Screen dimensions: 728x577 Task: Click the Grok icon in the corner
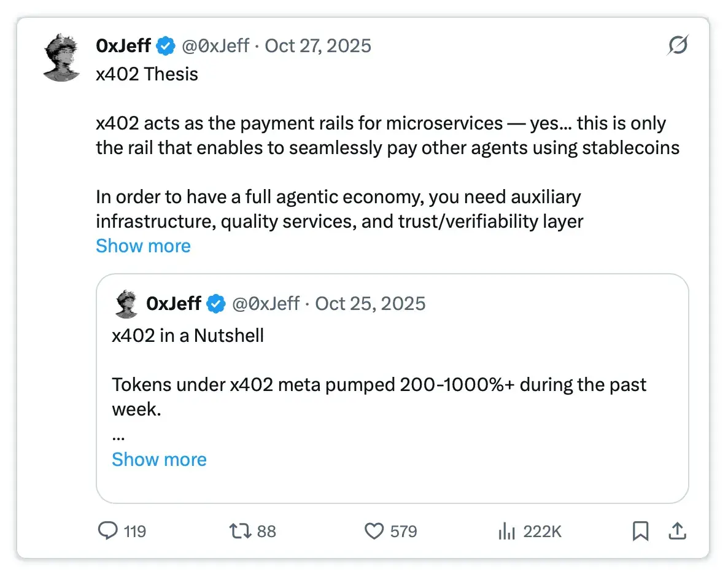pyautogui.click(x=677, y=45)
